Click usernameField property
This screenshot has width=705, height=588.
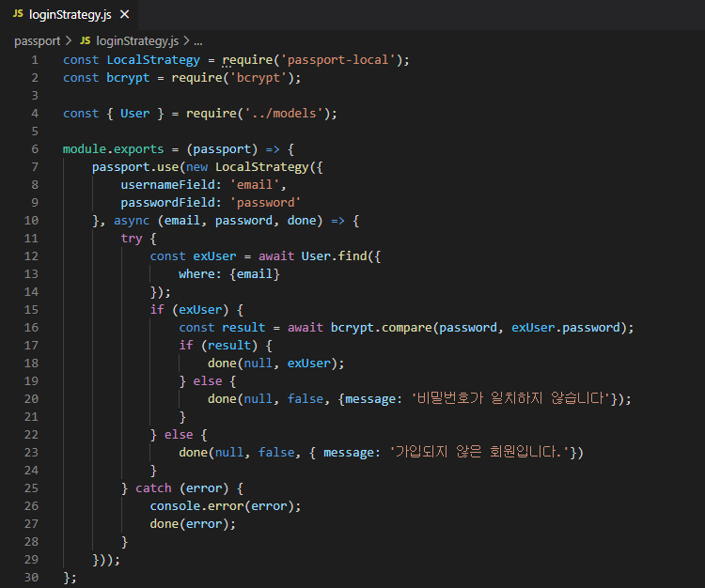168,185
